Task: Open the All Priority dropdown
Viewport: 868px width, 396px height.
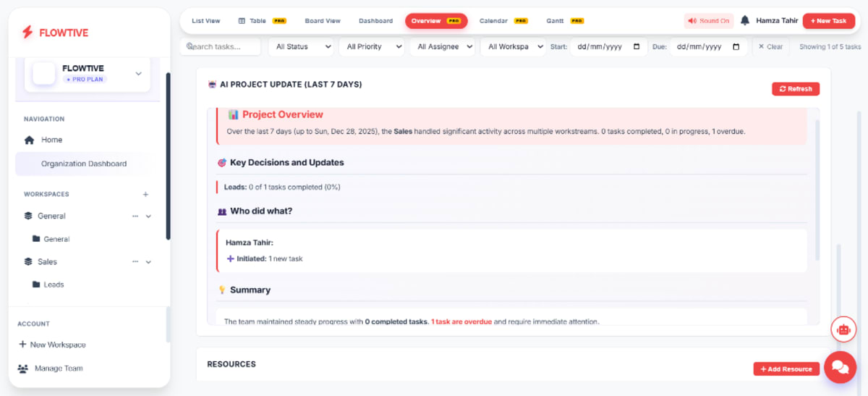Action: pyautogui.click(x=371, y=46)
